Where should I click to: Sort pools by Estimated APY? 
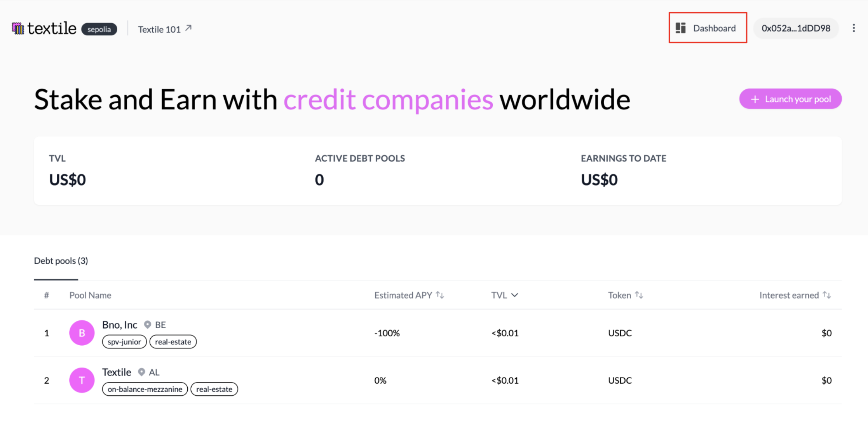pyautogui.click(x=440, y=295)
